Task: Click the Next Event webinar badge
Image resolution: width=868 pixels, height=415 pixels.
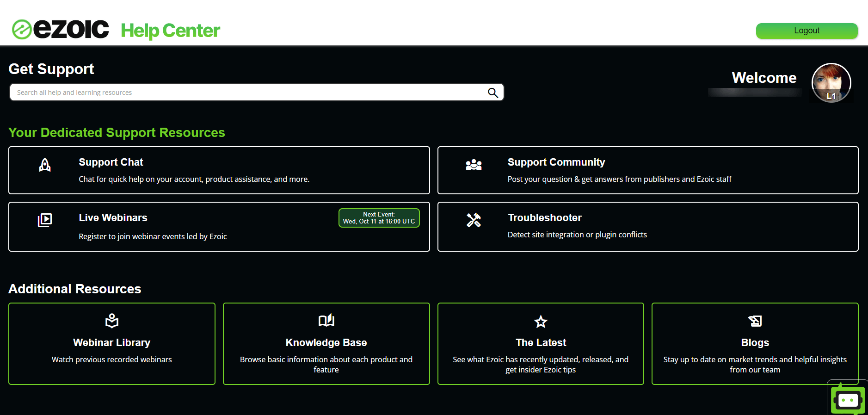Action: (x=379, y=218)
